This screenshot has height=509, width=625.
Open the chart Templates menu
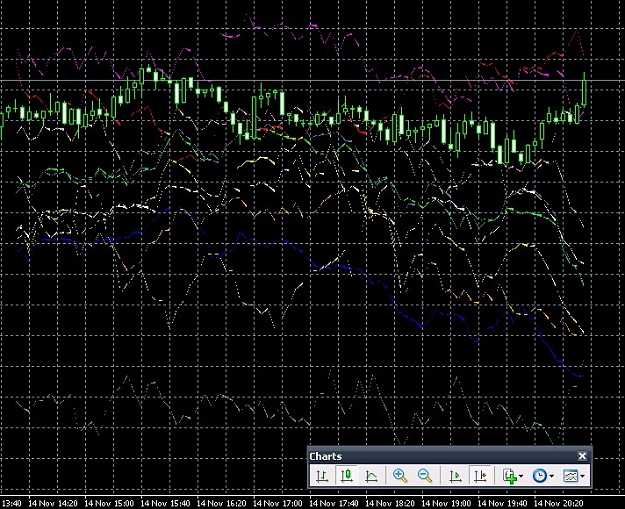(570, 476)
